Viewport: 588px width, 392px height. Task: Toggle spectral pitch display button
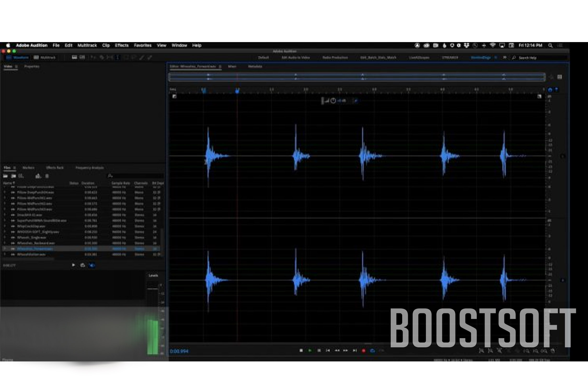82,57
